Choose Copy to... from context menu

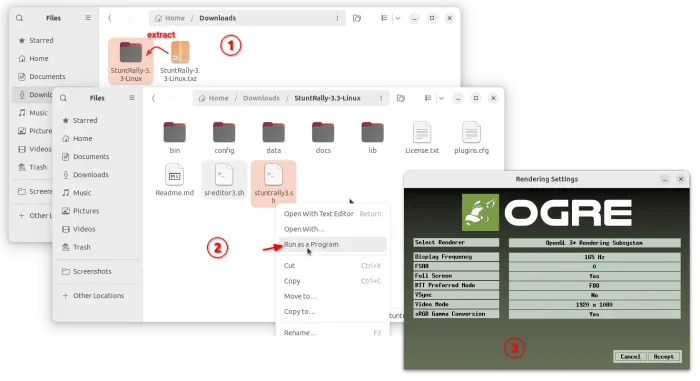333,311
